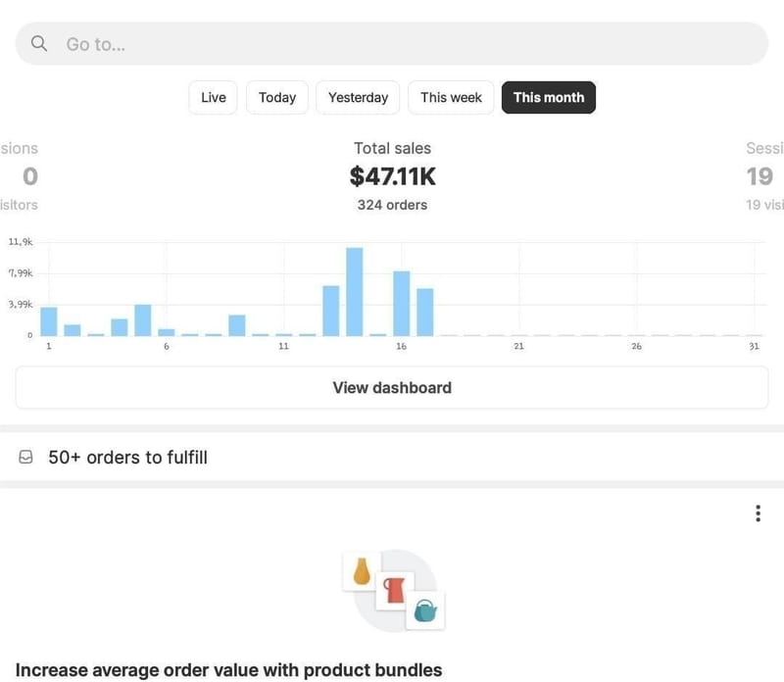Image resolution: width=784 pixels, height=682 pixels.
Task: Open 50+ orders to fulfill
Action: (x=127, y=457)
